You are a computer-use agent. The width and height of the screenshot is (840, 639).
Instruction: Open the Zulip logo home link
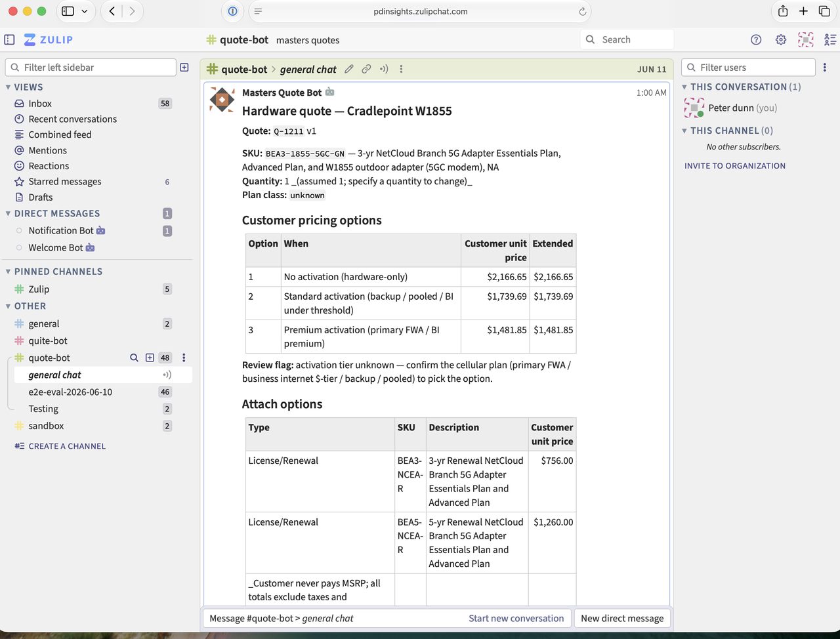(49, 39)
